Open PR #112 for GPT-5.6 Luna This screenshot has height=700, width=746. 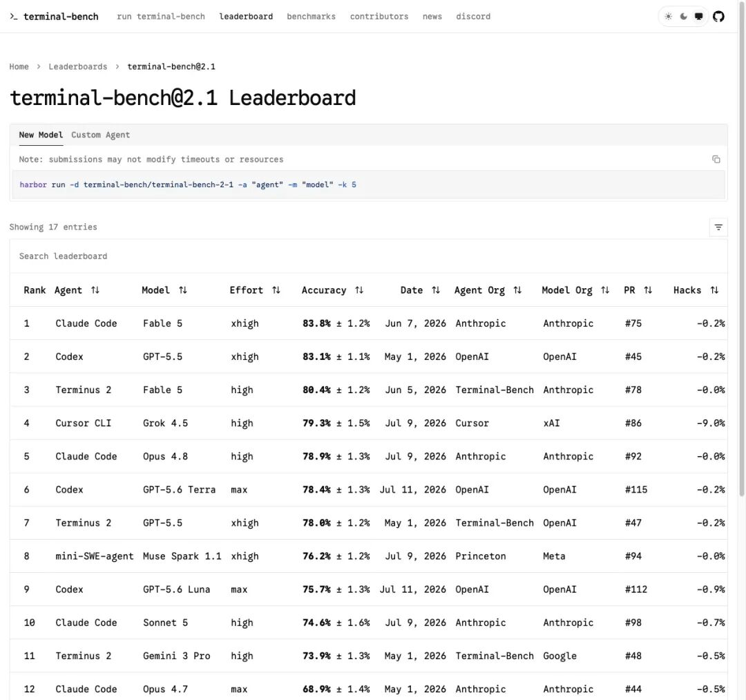point(636,589)
